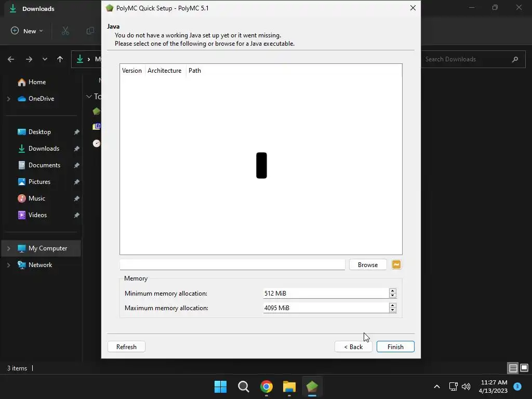Open the notification badge showing 3

[517, 386]
